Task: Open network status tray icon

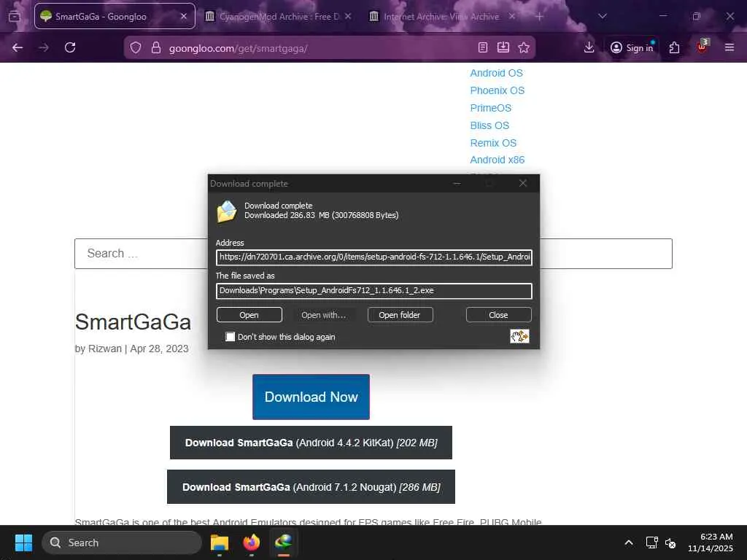Action: pos(651,542)
